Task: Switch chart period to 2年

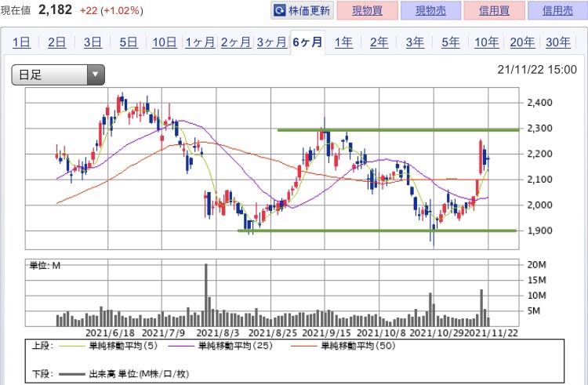Action: (379, 42)
